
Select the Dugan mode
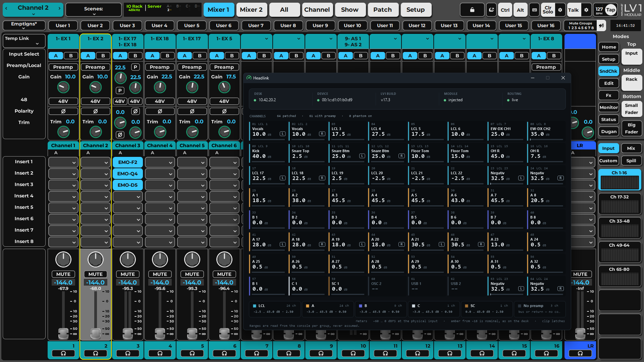tap(609, 132)
